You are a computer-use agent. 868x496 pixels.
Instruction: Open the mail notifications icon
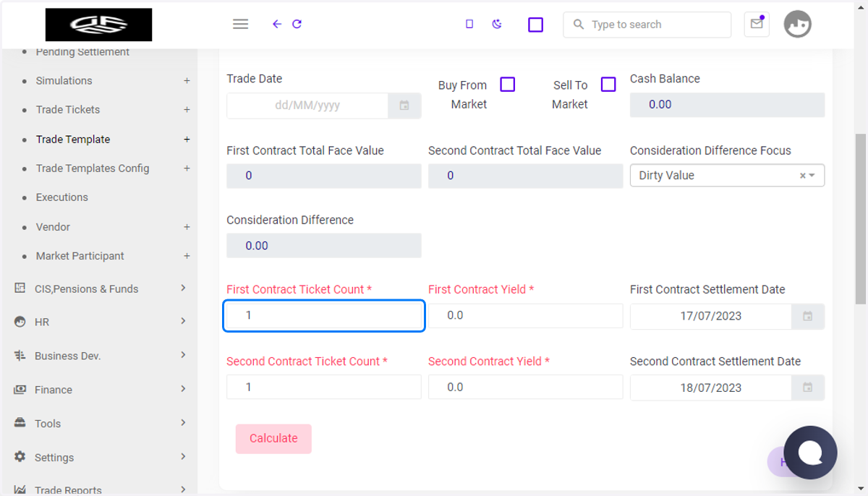pyautogui.click(x=757, y=25)
